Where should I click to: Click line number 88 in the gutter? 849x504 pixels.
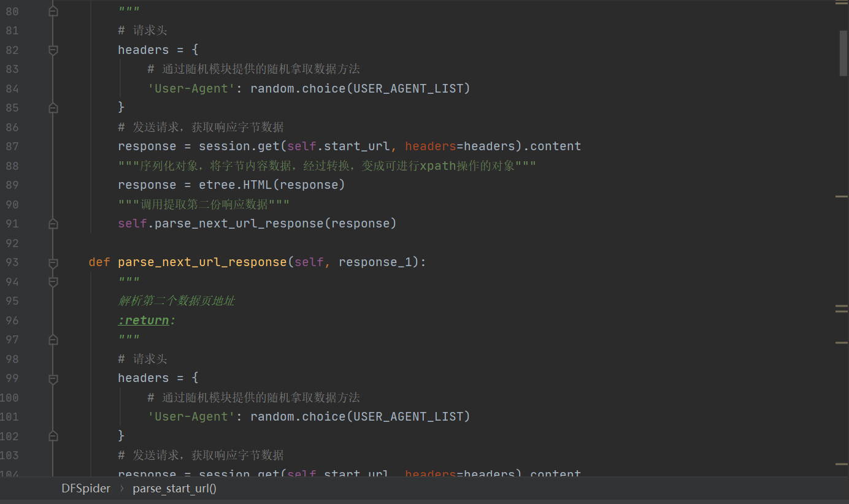coord(12,166)
